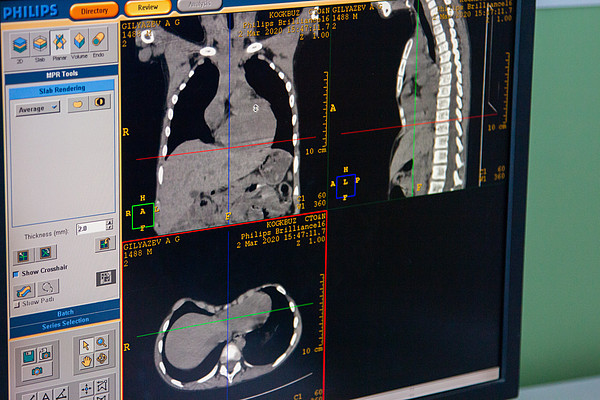Toggle the contrast invert button in Slab Rendering
The image size is (600, 400).
coord(101,103)
